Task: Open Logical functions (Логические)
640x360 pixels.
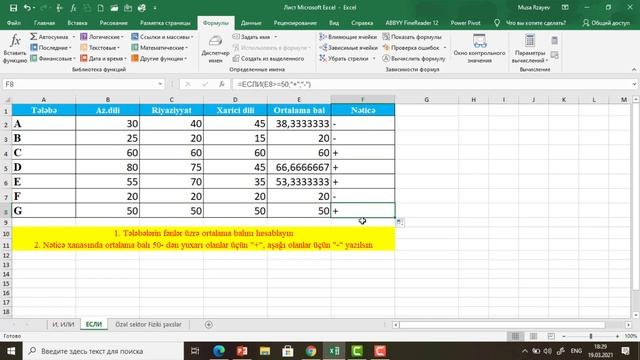Action: pyautogui.click(x=102, y=37)
